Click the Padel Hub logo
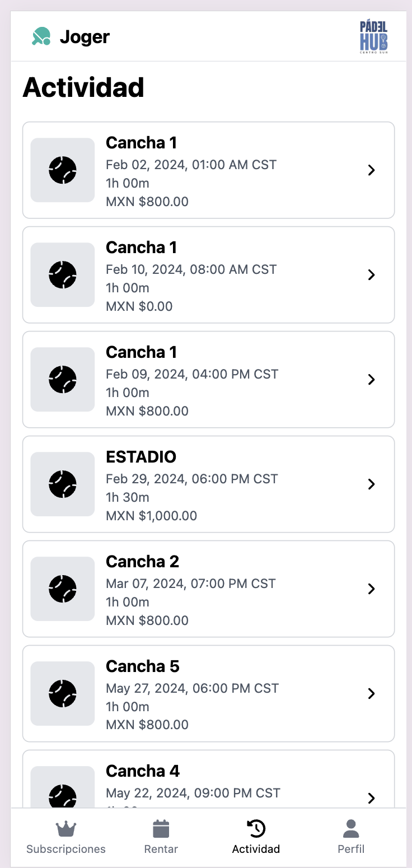 [373, 37]
